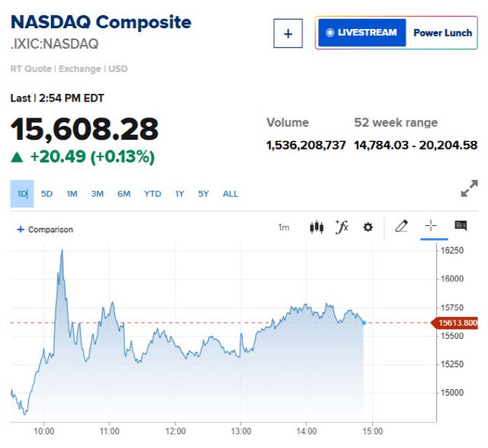
Task: Select the pencil drawing tool
Action: [x=402, y=226]
